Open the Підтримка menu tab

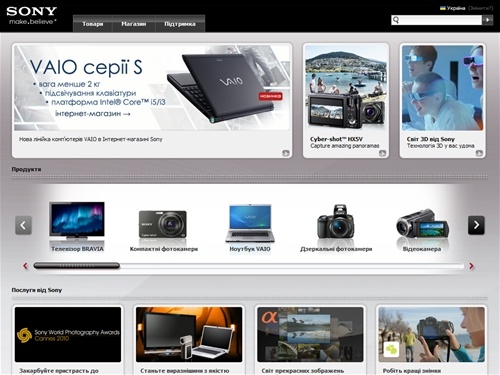pyautogui.click(x=180, y=24)
